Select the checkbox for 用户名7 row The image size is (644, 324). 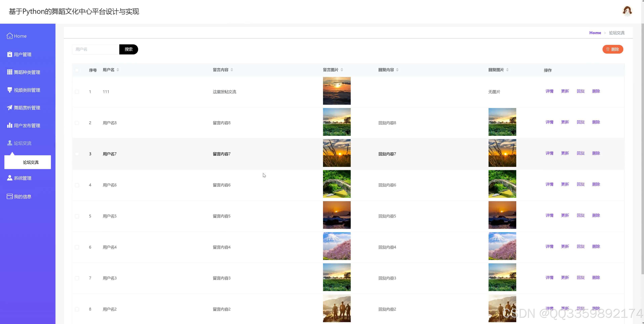coord(77,154)
